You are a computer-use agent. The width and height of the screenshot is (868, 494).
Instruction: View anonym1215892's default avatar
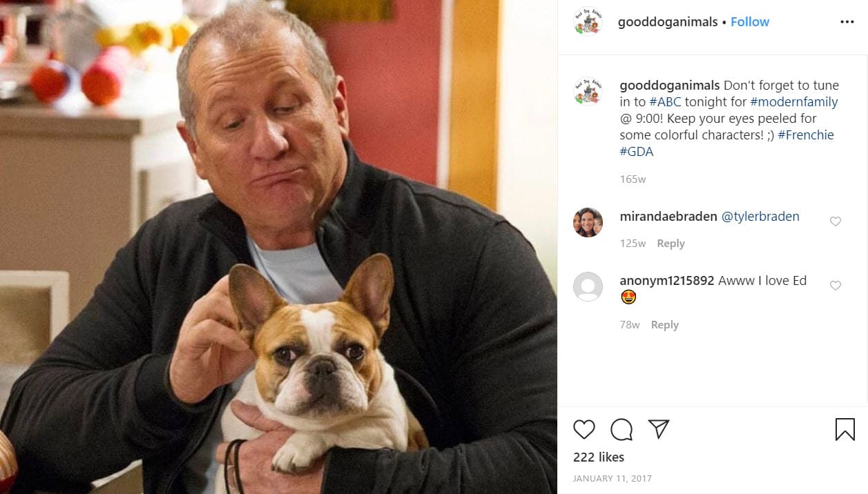point(588,286)
